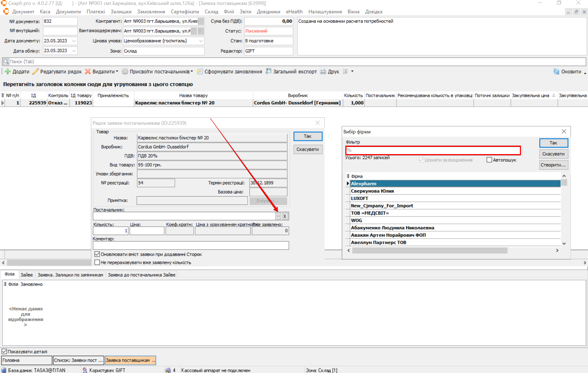Click the Присвоїти постачальників gear icon

point(125,72)
